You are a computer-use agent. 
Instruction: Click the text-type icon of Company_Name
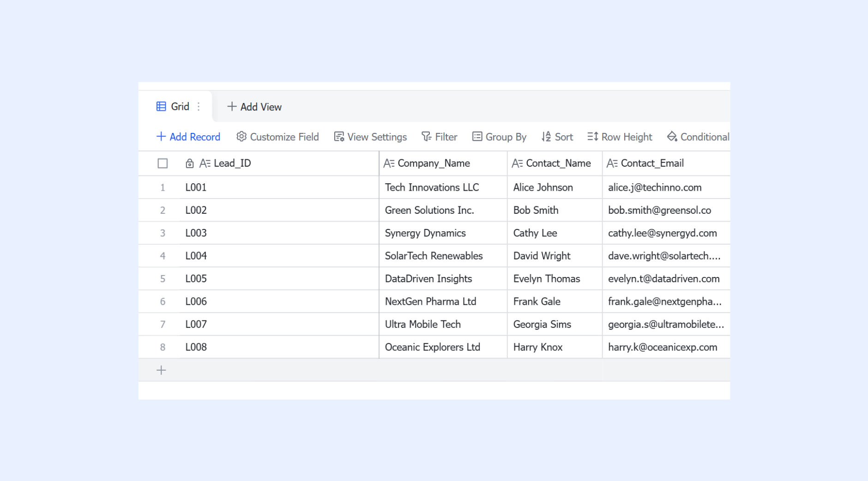click(x=389, y=163)
